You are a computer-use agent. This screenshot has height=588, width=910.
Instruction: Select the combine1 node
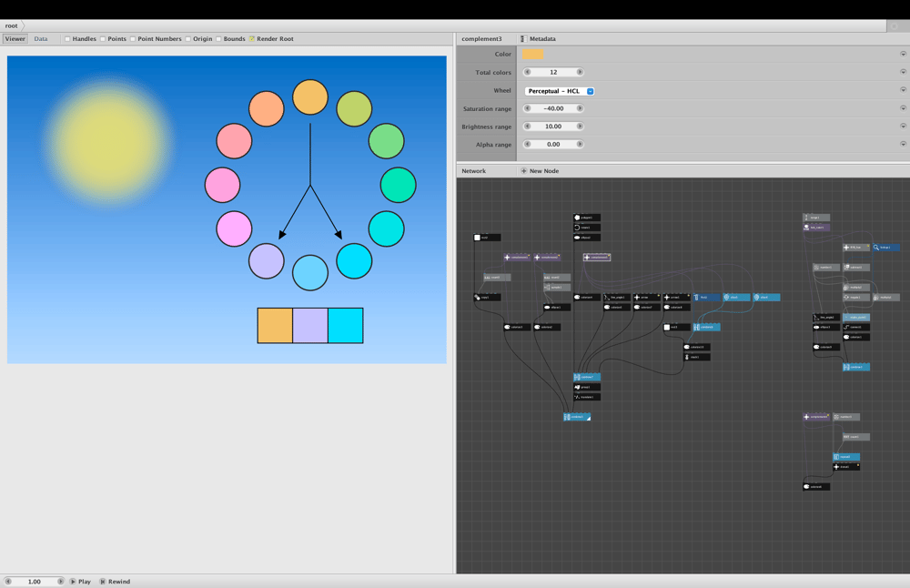[x=856, y=367]
